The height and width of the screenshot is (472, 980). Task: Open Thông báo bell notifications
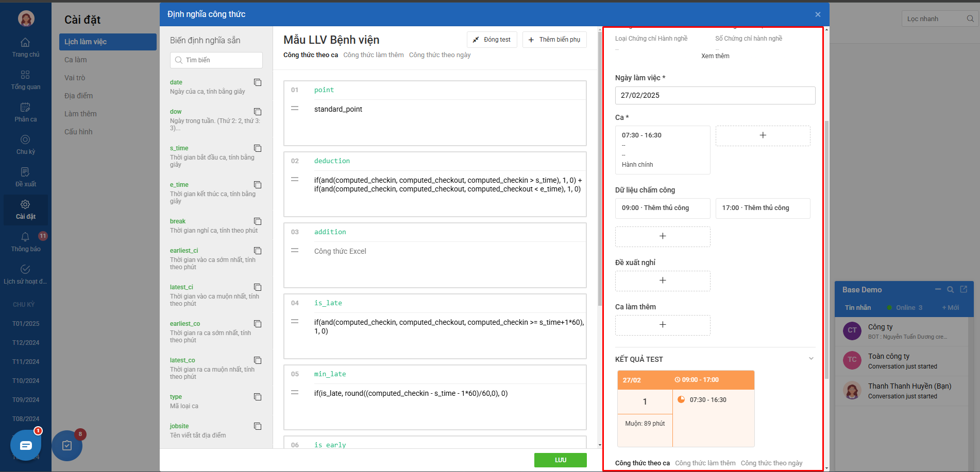click(25, 242)
